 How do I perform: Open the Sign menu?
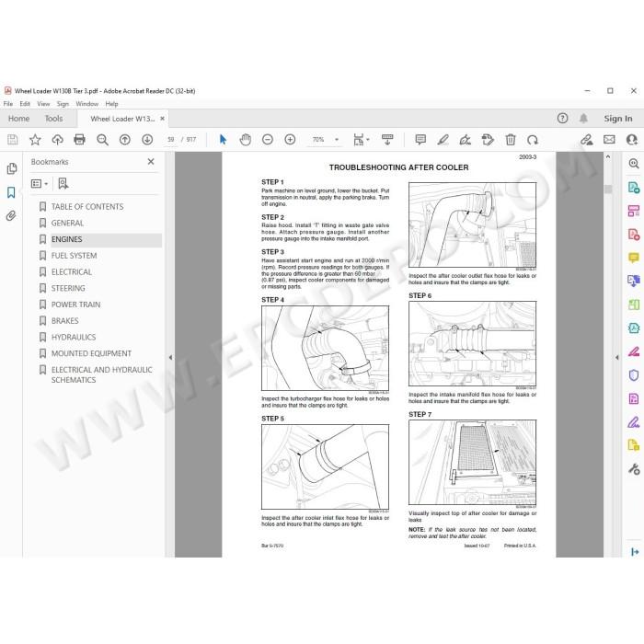63,104
